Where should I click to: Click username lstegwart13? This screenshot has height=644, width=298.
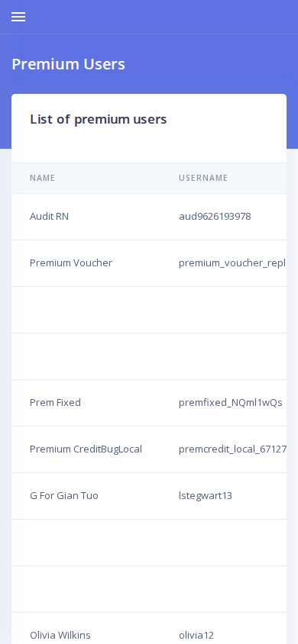205,496
